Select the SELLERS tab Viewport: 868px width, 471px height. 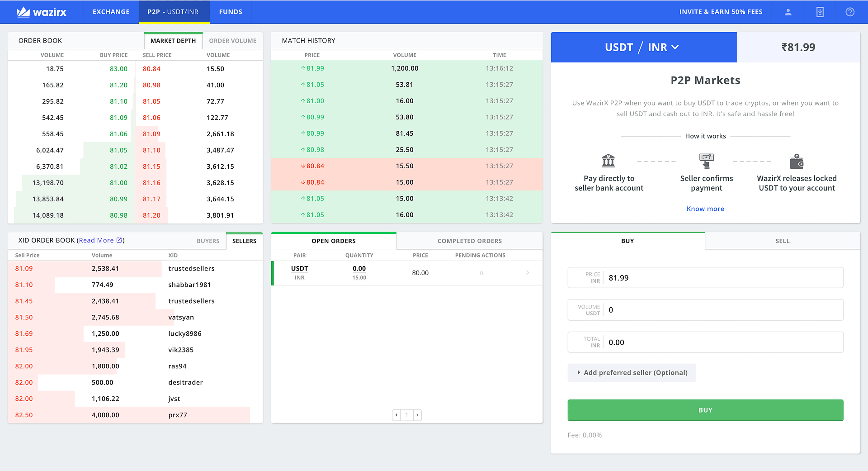(x=244, y=241)
